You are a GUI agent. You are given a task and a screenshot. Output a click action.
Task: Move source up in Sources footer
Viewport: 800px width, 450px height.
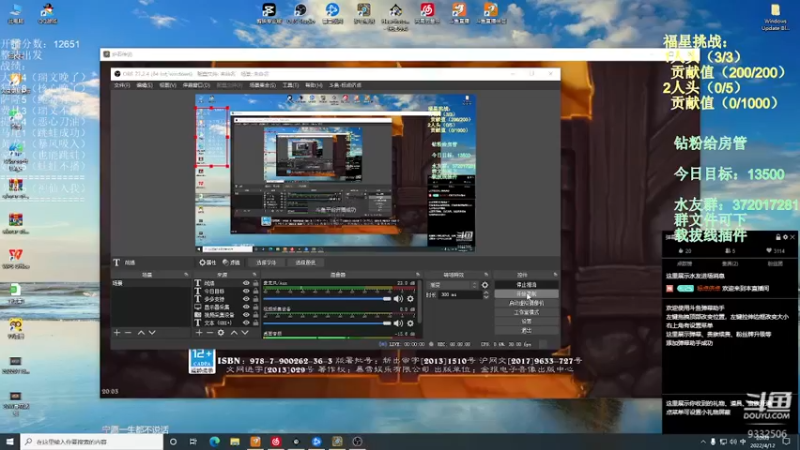(x=234, y=333)
